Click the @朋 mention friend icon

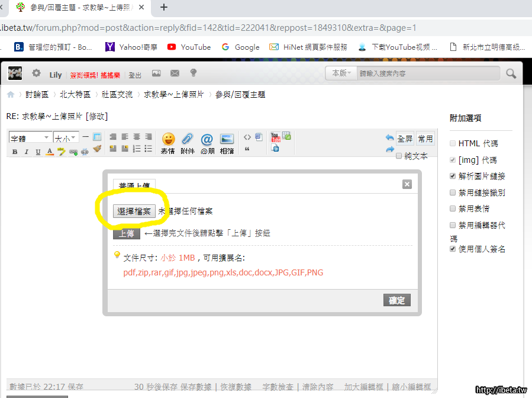point(207,141)
